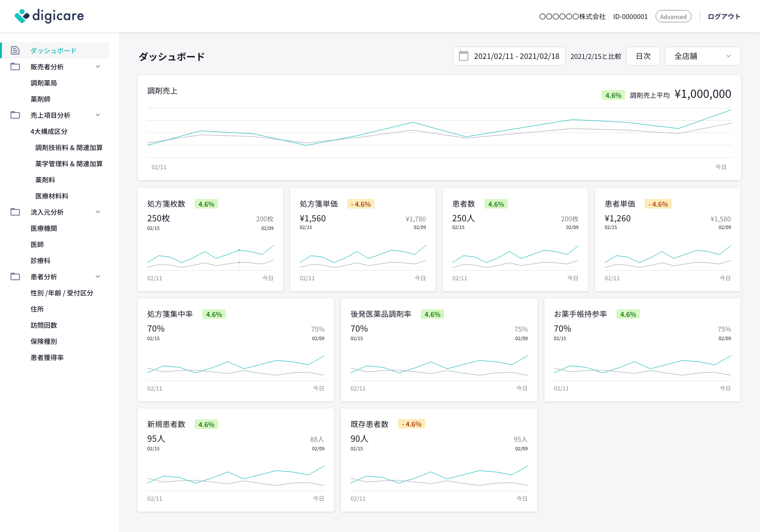
Task: Click the folder icon beside 流入元分析
Action: [15, 212]
